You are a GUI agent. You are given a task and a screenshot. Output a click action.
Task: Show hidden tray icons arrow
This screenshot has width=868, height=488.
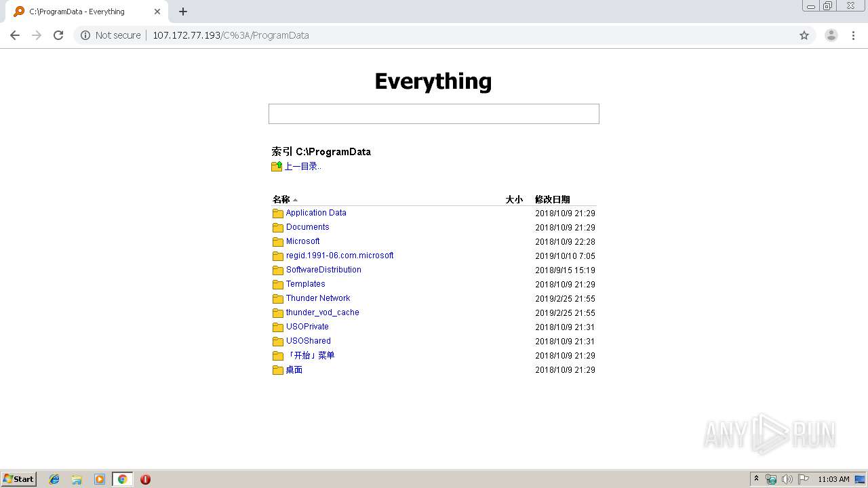[x=756, y=479]
